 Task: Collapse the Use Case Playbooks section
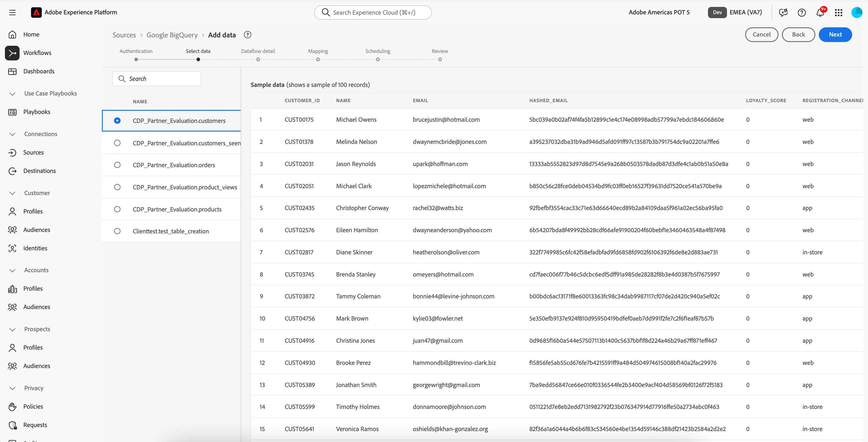click(x=12, y=94)
